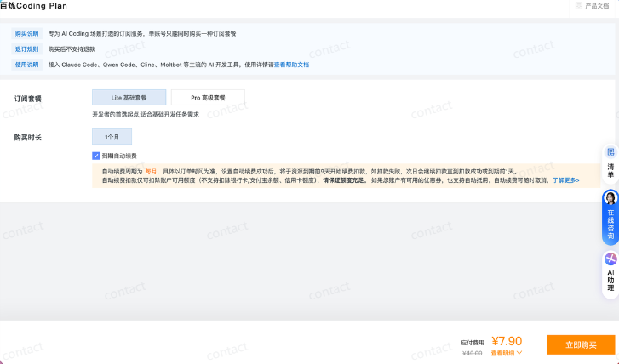This screenshot has width=619, height=364.
Task: Open 在线咨询 online consultation avatar
Action: [610, 198]
